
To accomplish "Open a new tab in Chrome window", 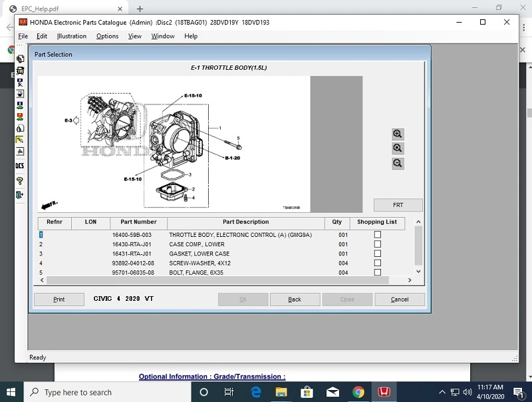I will tap(140, 9).
